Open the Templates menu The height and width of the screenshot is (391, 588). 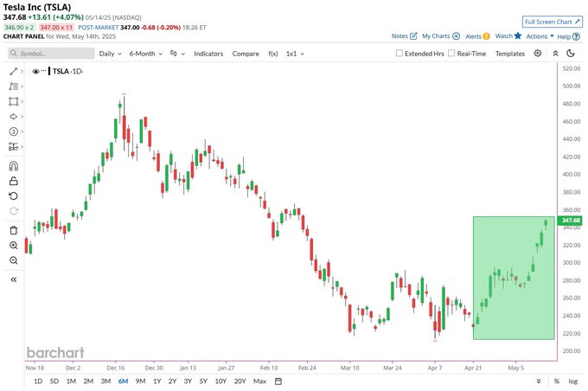click(510, 54)
